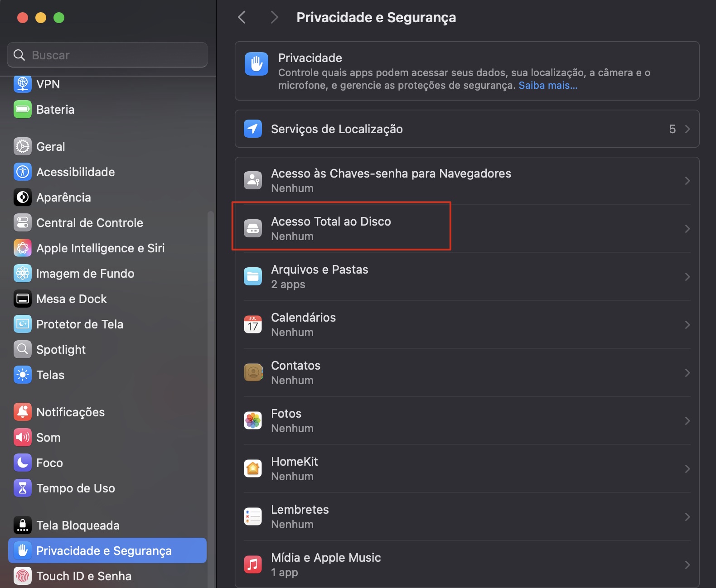
Task: Open the VPN sidebar icon
Action: click(x=23, y=84)
